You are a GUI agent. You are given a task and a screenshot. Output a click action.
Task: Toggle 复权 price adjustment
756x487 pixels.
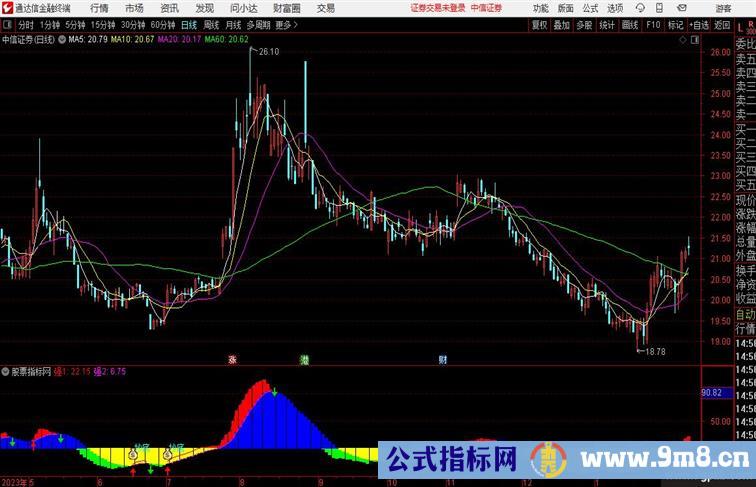tap(540, 25)
